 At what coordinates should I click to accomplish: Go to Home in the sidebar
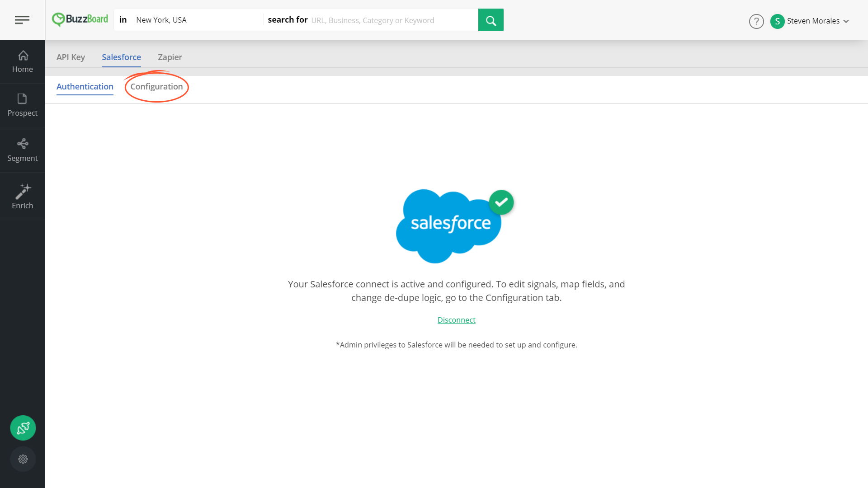(23, 62)
